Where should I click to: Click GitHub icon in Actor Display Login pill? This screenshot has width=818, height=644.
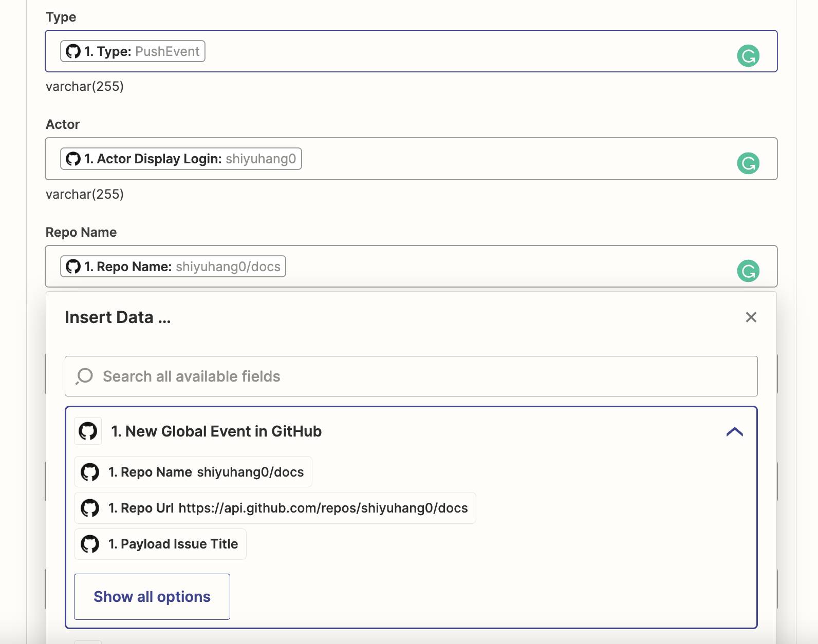[73, 159]
